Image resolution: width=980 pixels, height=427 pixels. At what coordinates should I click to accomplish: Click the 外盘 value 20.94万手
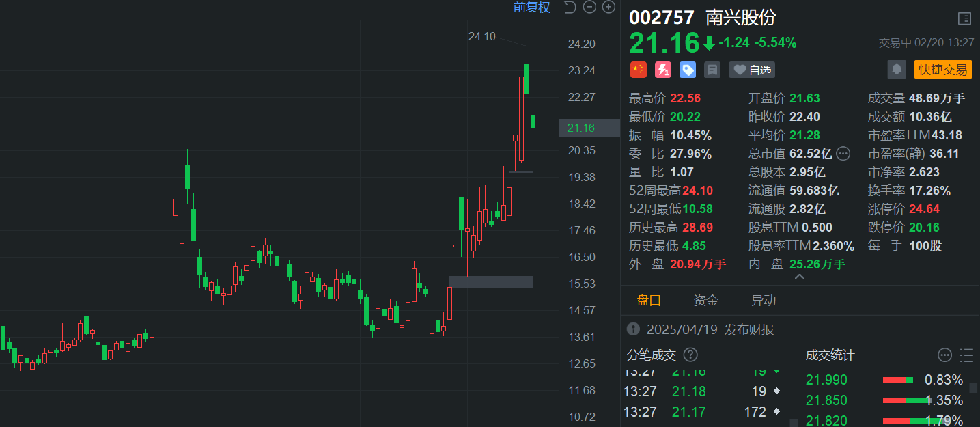[x=698, y=264]
